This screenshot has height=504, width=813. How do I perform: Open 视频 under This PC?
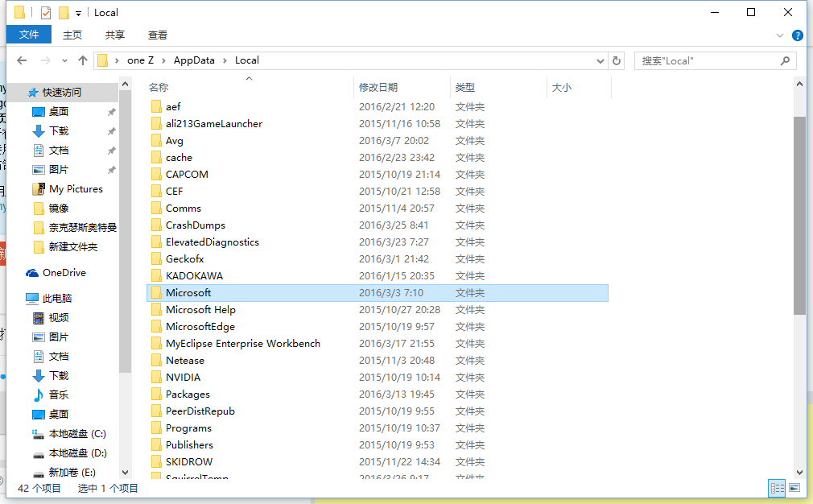point(59,317)
